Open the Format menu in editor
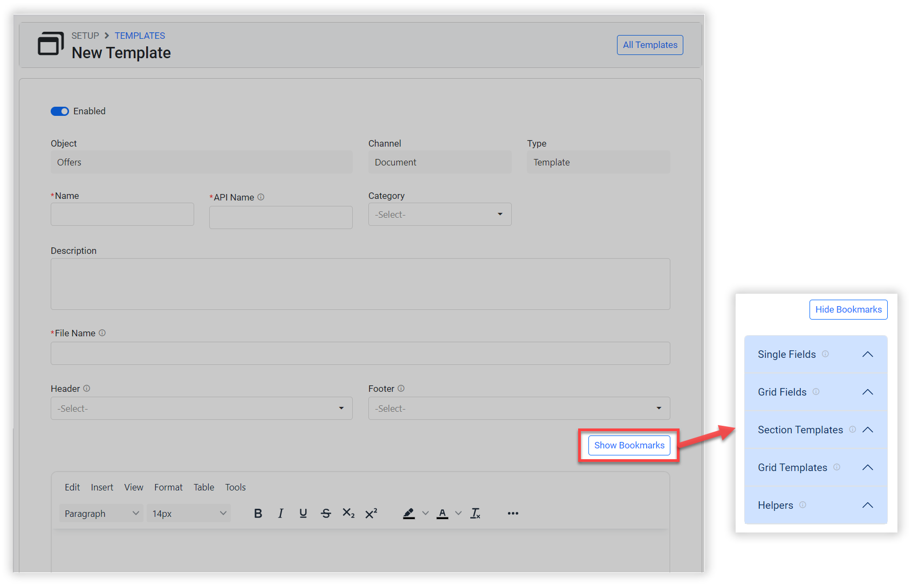 [168, 487]
